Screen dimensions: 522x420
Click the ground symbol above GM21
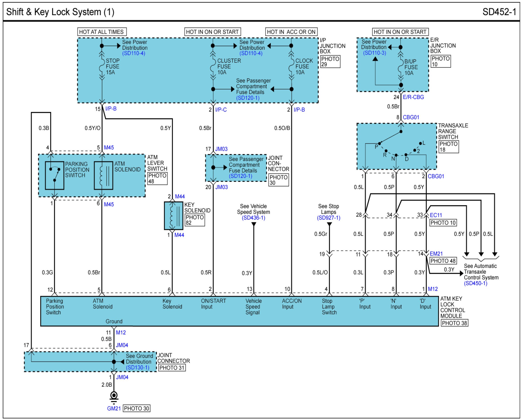click(114, 397)
